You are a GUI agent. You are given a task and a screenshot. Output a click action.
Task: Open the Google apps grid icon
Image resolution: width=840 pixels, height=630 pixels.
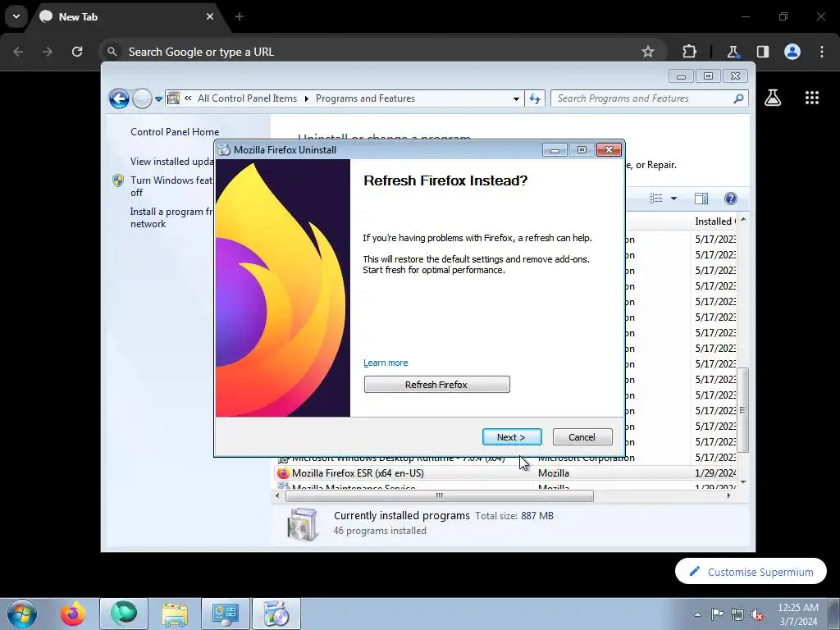tap(812, 98)
